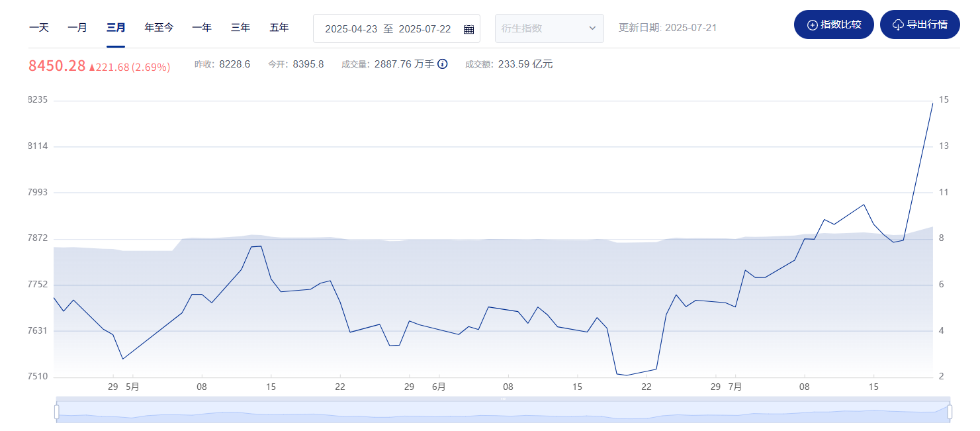
Task: Click the 7月 x-axis label
Action: click(735, 387)
